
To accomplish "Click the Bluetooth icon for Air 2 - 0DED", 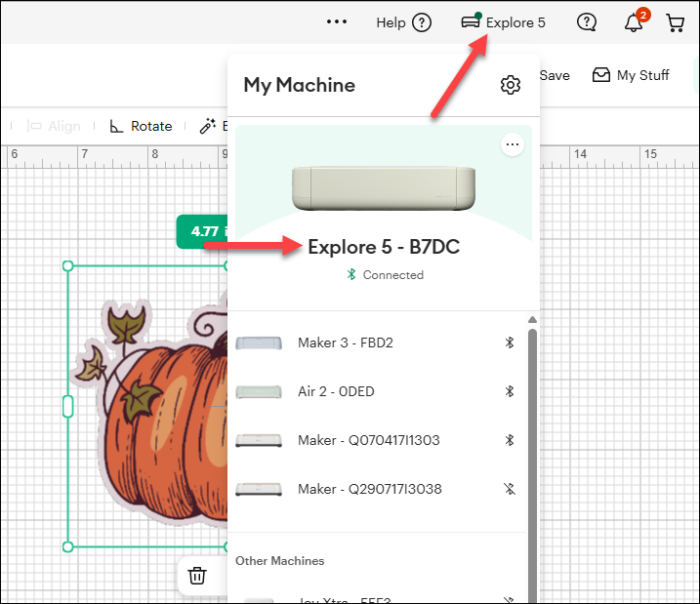I will click(510, 391).
